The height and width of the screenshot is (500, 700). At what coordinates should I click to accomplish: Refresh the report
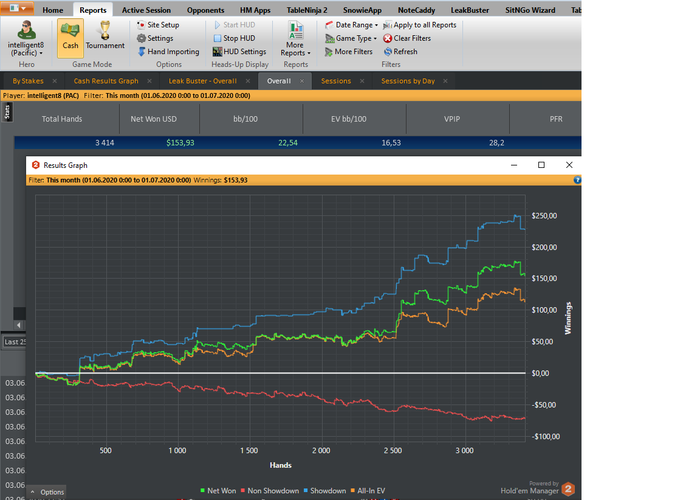(400, 52)
